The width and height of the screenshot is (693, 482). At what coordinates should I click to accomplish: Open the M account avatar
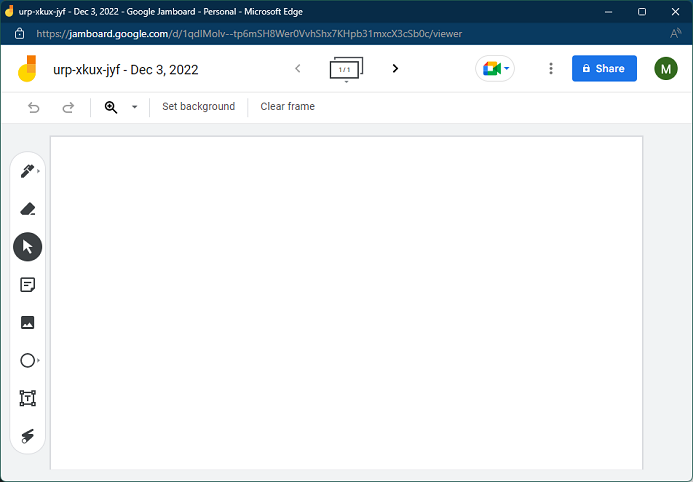pyautogui.click(x=666, y=68)
